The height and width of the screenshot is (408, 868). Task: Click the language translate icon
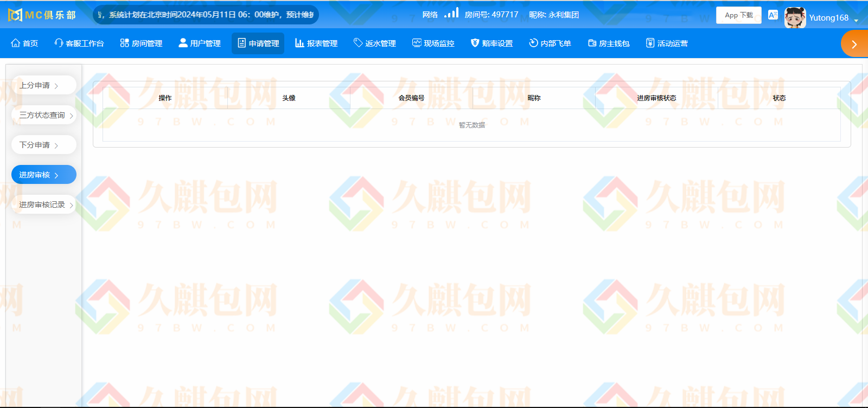(773, 15)
